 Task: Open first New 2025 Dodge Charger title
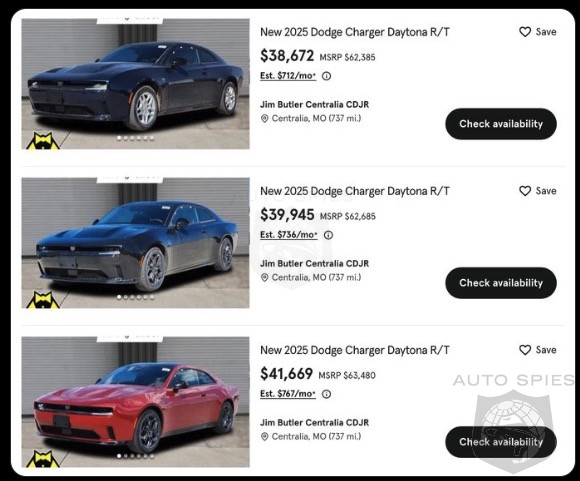click(x=355, y=33)
